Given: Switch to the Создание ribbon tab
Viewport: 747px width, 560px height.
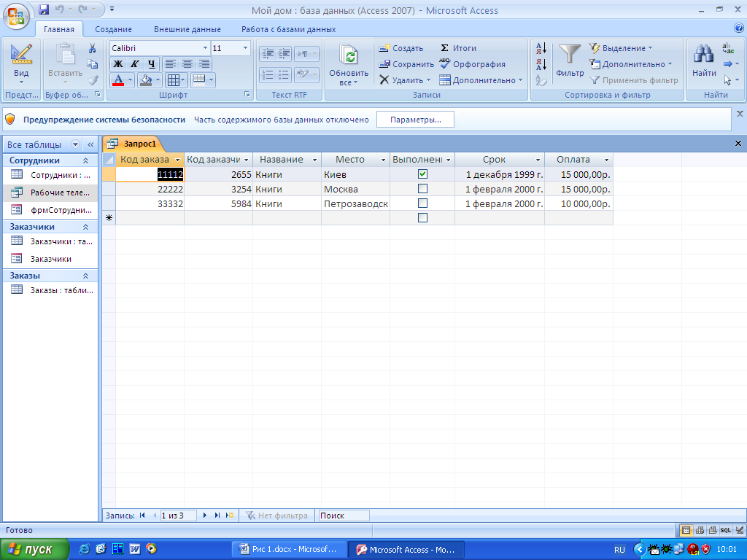Looking at the screenshot, I should [113, 29].
